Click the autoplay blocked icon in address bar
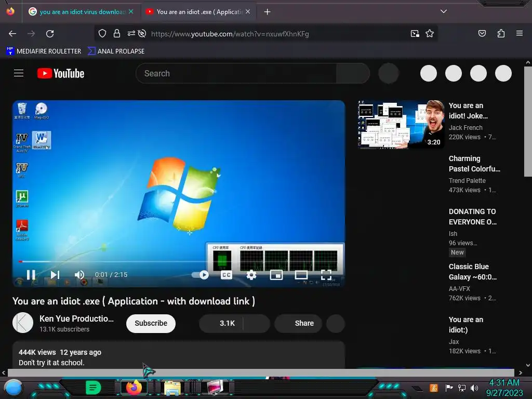The width and height of the screenshot is (532, 399). click(142, 33)
